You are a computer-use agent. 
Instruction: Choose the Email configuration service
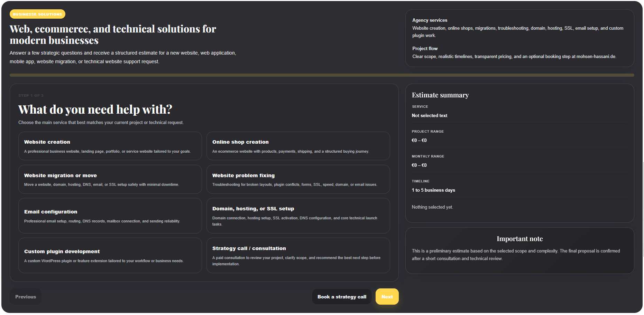pyautogui.click(x=110, y=216)
